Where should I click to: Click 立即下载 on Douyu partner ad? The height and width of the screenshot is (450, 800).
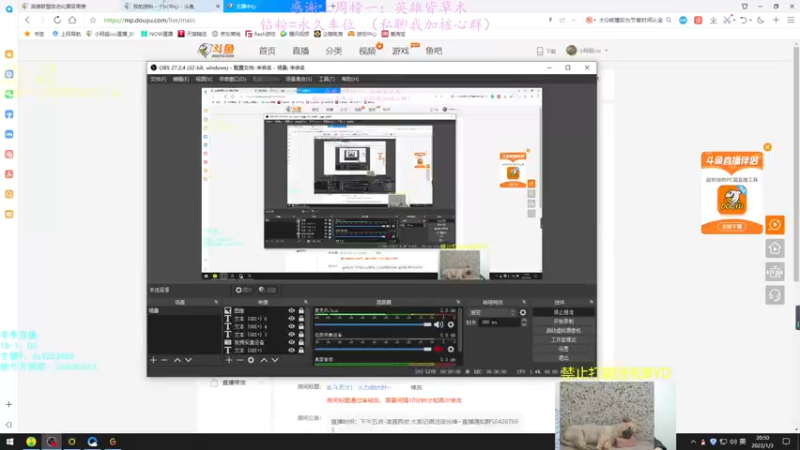(732, 227)
